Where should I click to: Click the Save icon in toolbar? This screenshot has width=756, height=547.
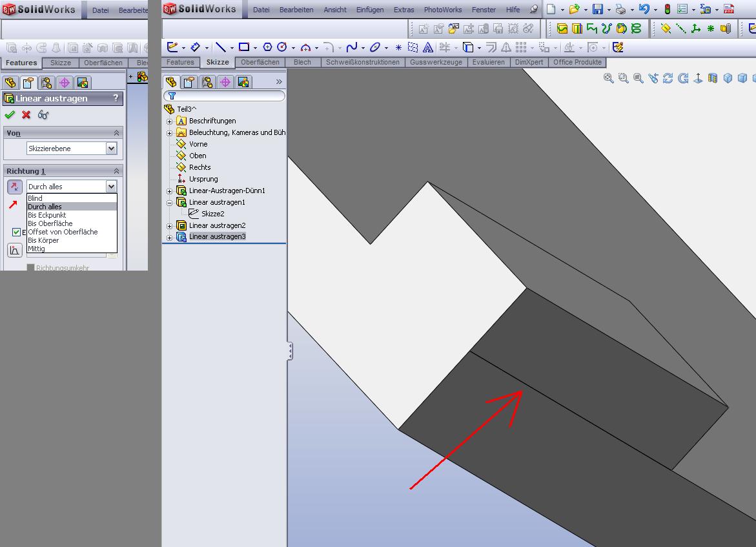click(598, 10)
